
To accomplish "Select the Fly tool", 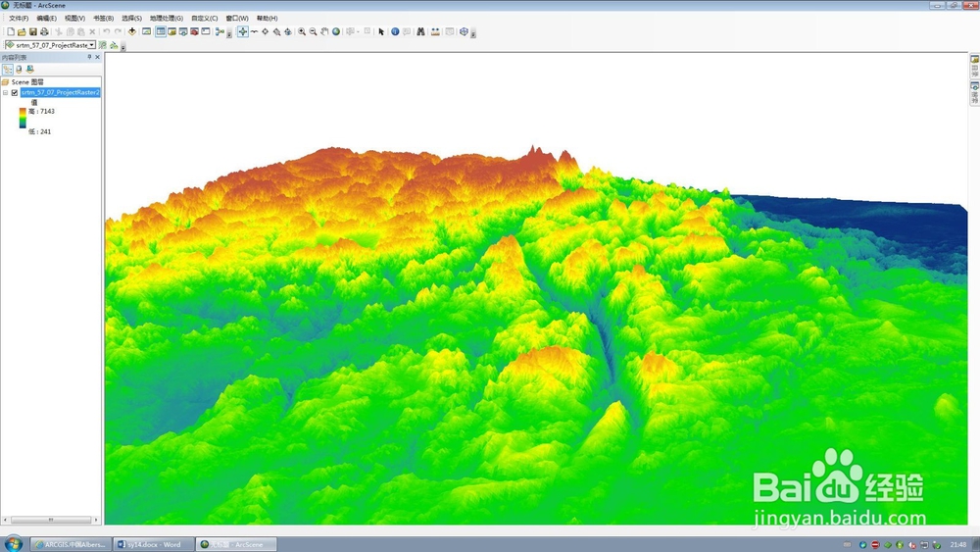I will [x=255, y=31].
